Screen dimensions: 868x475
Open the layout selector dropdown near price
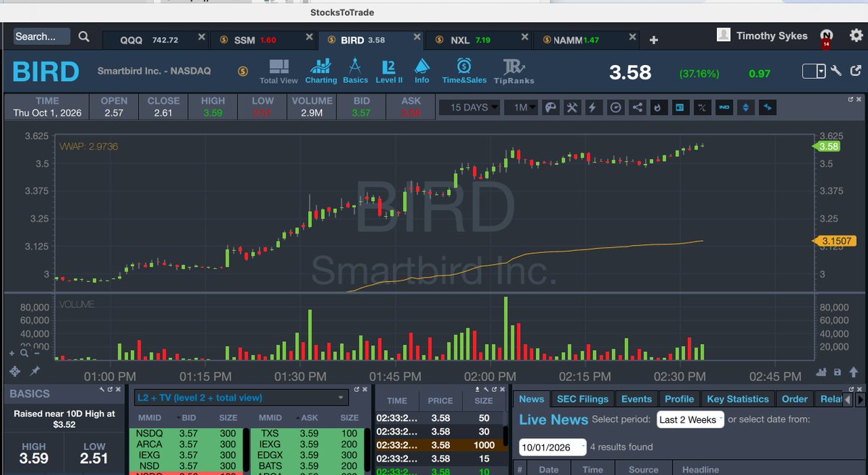point(814,71)
